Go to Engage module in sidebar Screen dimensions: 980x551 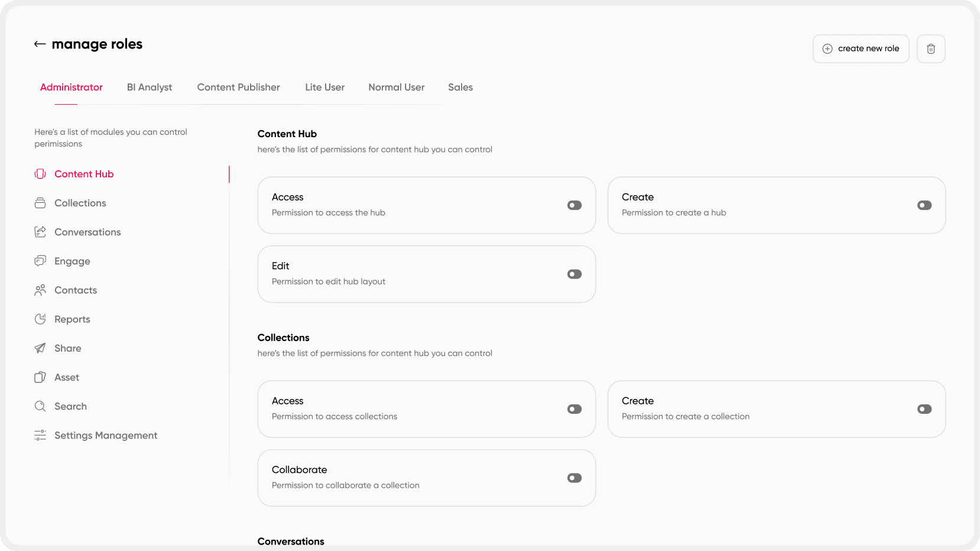[72, 261]
